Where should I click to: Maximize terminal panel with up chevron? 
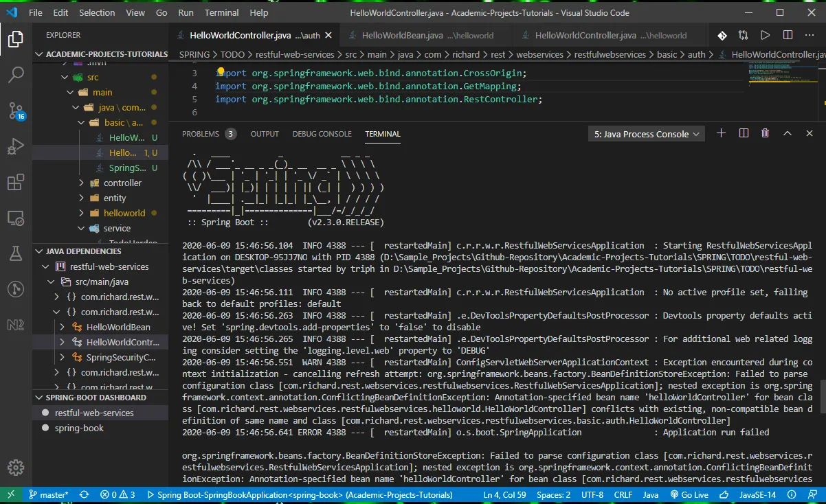(x=788, y=133)
